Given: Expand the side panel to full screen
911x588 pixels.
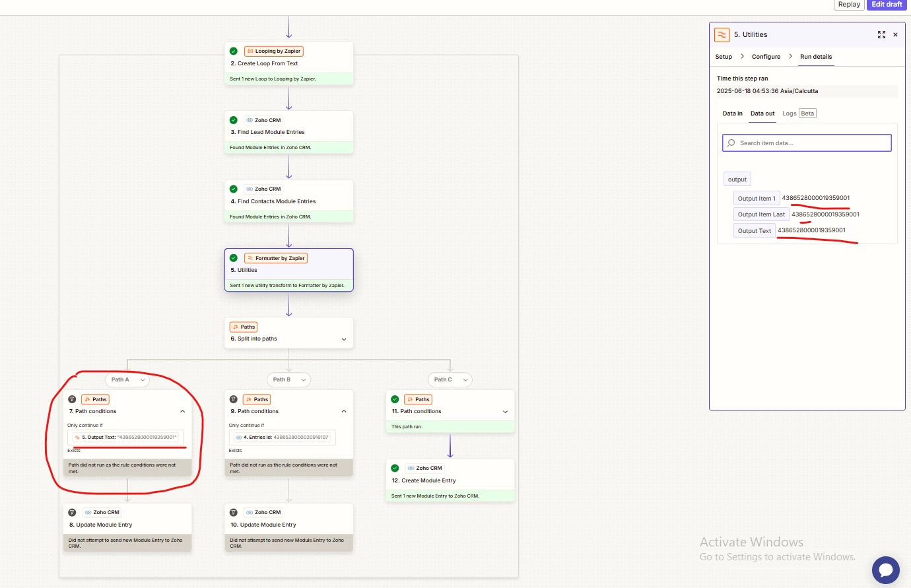Looking at the screenshot, I should click(x=881, y=35).
